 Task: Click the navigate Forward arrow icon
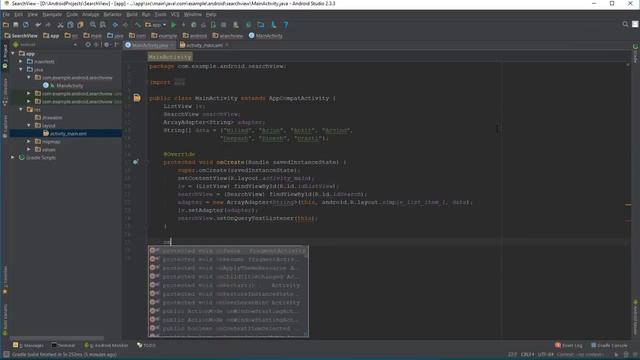[125, 25]
